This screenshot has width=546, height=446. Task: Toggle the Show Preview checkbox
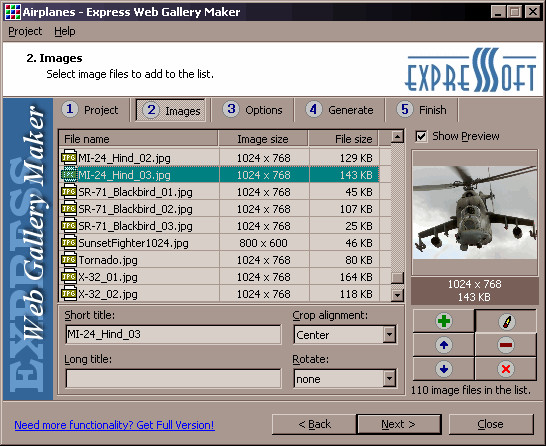pyautogui.click(x=421, y=136)
